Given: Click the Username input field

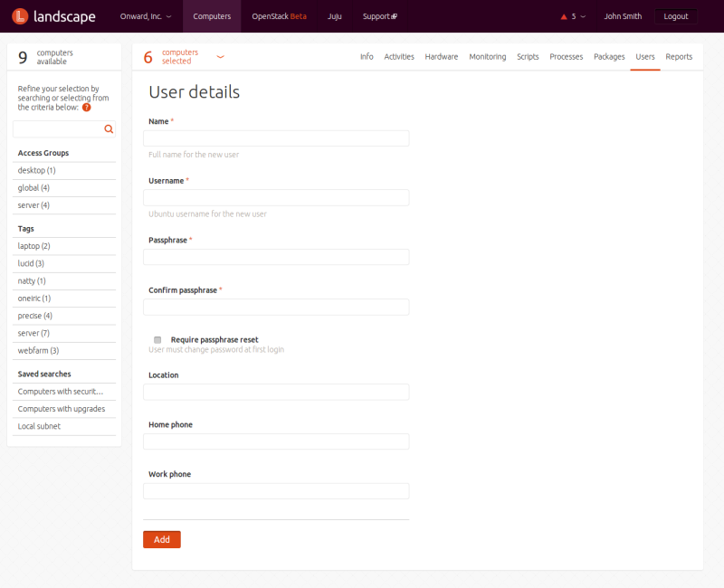Looking at the screenshot, I should [x=276, y=197].
